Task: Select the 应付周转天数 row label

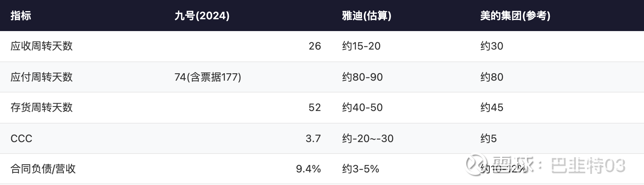Action: click(42, 77)
